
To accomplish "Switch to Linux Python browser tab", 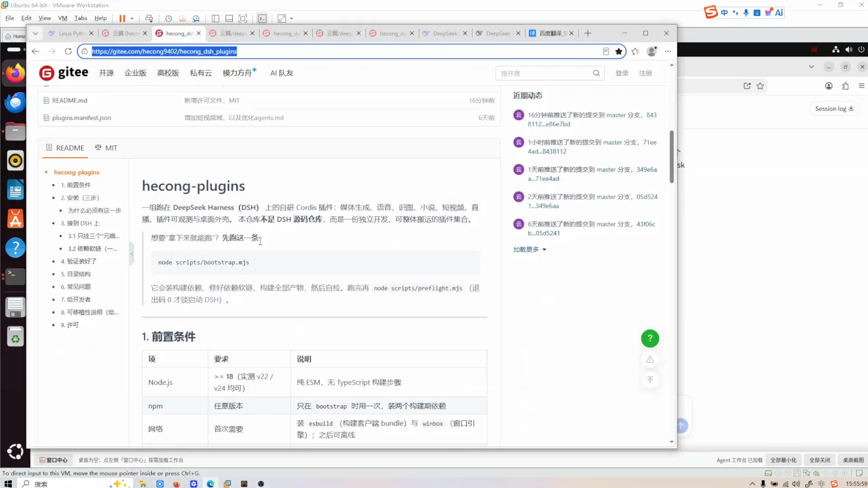I will (71, 33).
